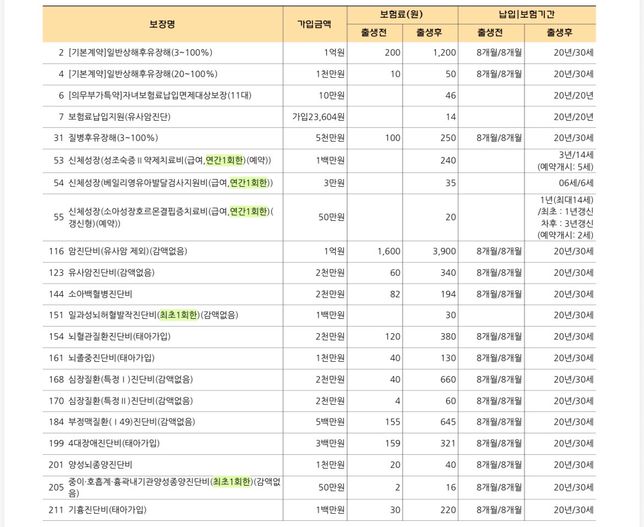Viewport: 644px width, 527px height.
Task: Click row number 116 in the table
Action: pyautogui.click(x=55, y=252)
